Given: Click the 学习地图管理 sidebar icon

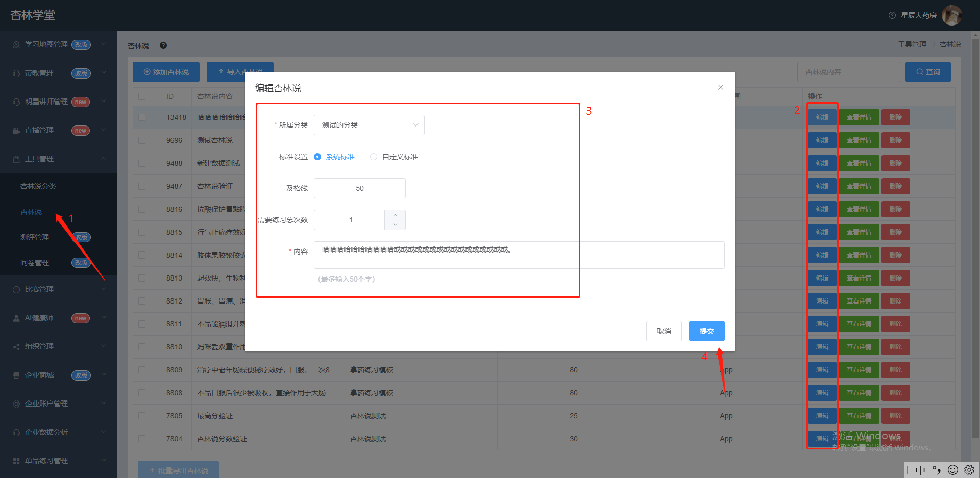Looking at the screenshot, I should pos(16,45).
